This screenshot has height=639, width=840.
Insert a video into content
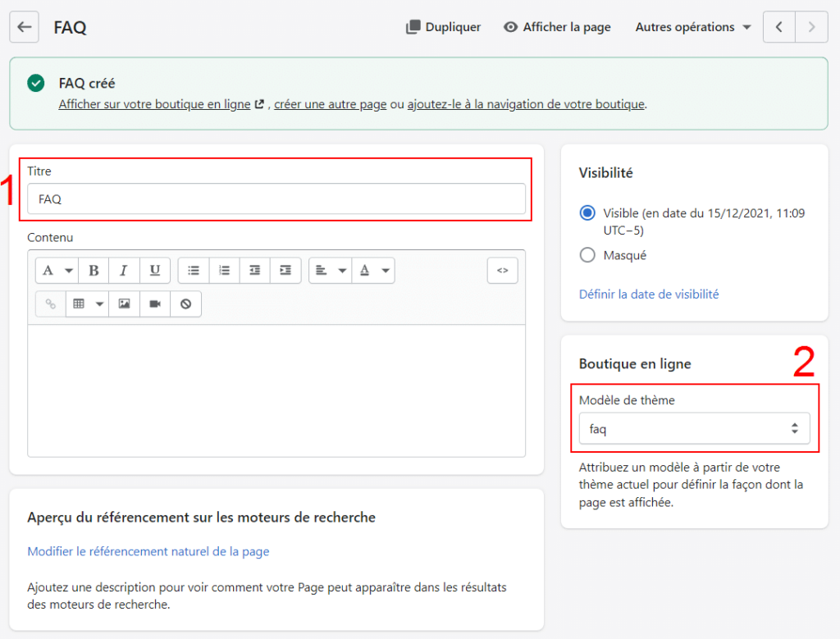[x=154, y=304]
